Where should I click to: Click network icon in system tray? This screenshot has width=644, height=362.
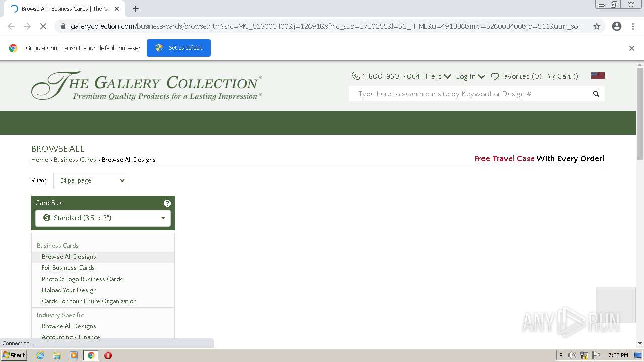pos(584,355)
